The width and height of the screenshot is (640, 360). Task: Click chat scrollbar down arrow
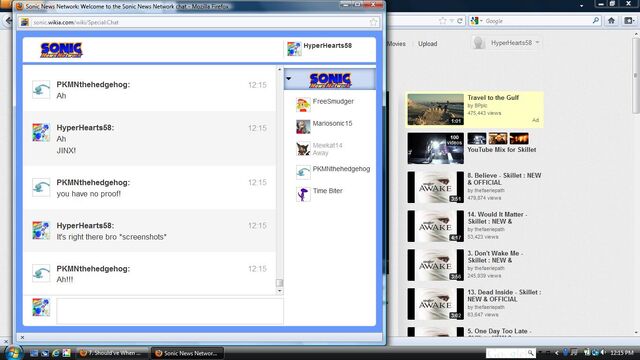pos(280,291)
